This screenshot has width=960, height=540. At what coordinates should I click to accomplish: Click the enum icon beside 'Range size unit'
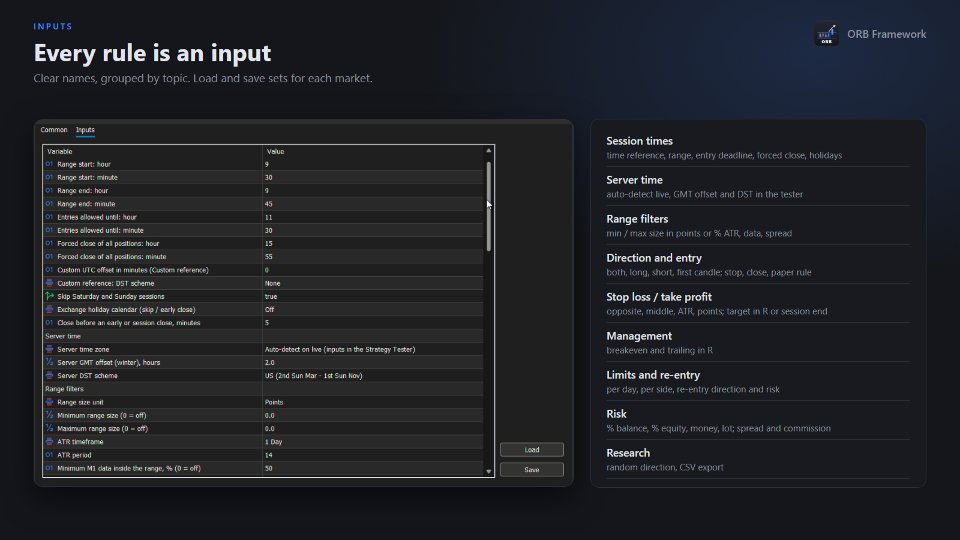click(49, 402)
